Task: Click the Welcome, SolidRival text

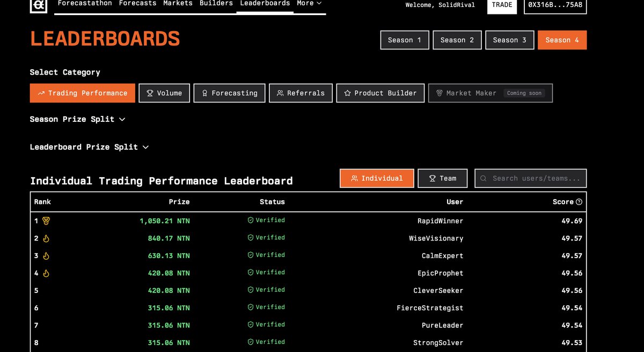Action: tap(440, 5)
